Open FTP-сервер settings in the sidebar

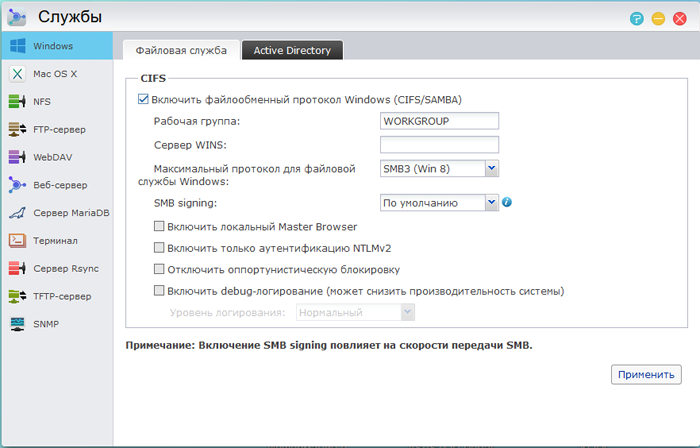[x=57, y=129]
